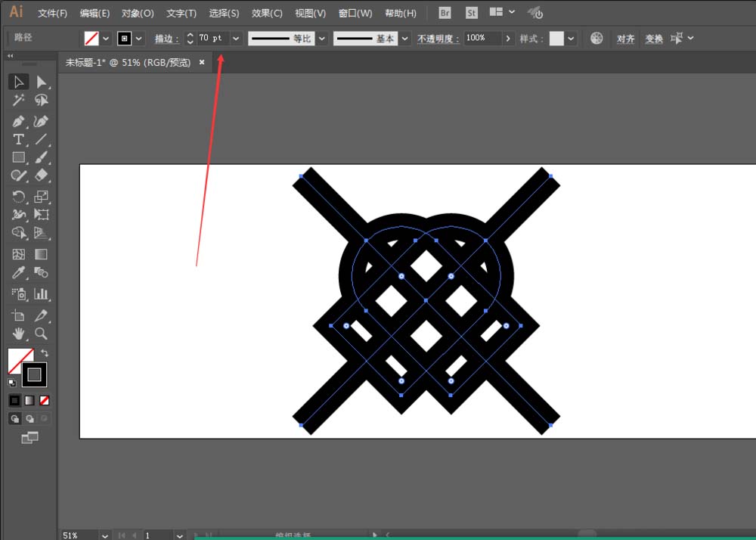Select the Lasso tool
The height and width of the screenshot is (540, 756).
tap(42, 101)
